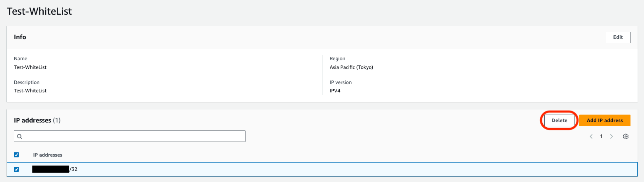This screenshot has height=182, width=644.
Task: Select page number 1 in pagination
Action: pos(601,136)
